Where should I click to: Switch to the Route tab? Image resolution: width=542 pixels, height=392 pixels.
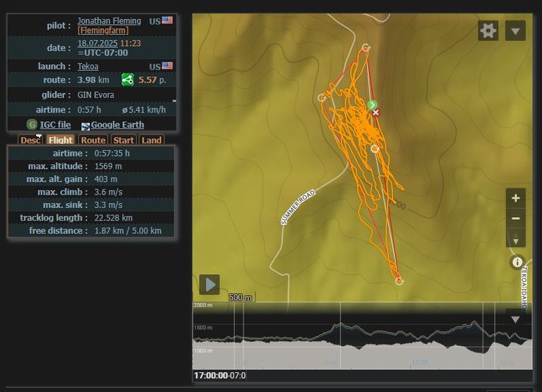pos(93,140)
